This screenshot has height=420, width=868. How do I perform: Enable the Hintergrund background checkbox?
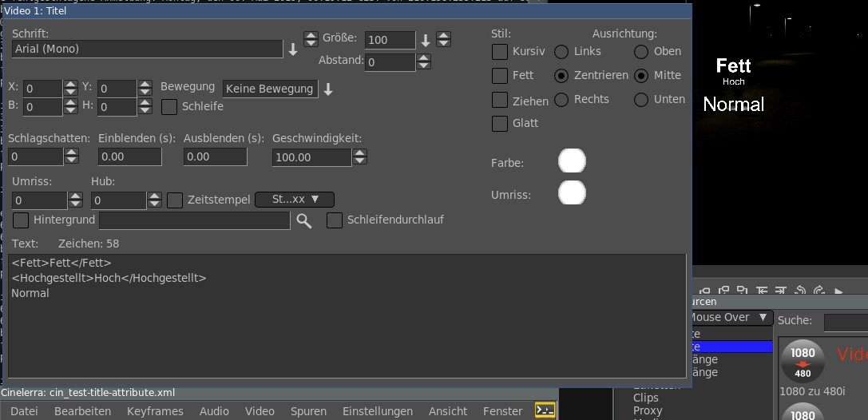pos(21,220)
